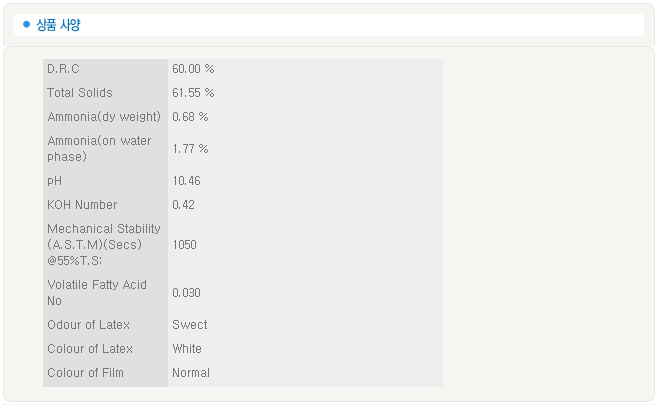Click the Ammonia(on water phase) label
The image size is (661, 406).
click(x=99, y=149)
